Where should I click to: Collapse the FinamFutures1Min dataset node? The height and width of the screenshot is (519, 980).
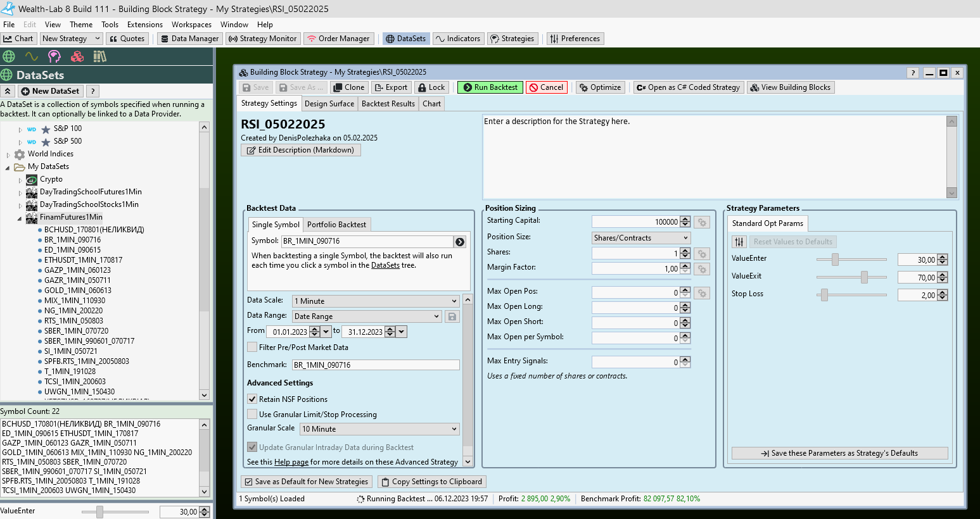20,218
